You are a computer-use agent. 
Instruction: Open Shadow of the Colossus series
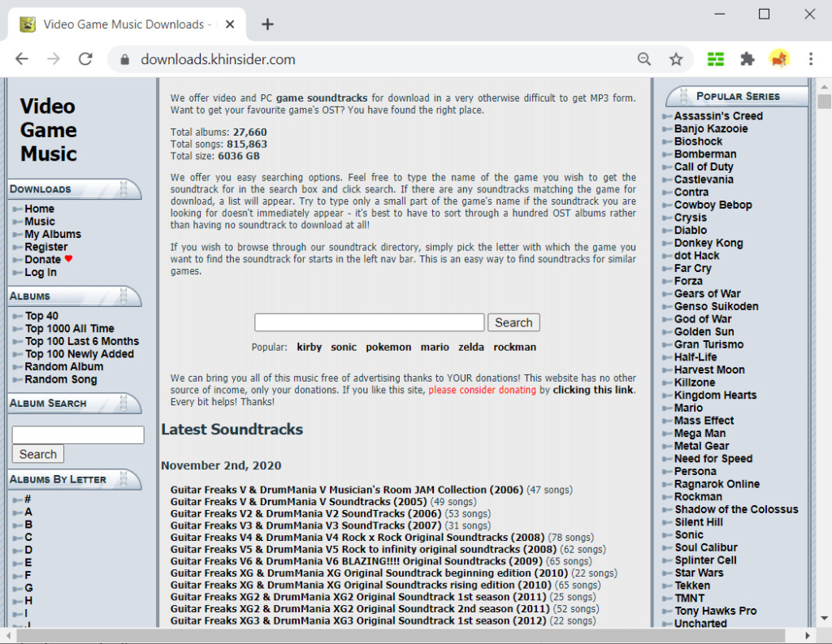[x=736, y=509]
